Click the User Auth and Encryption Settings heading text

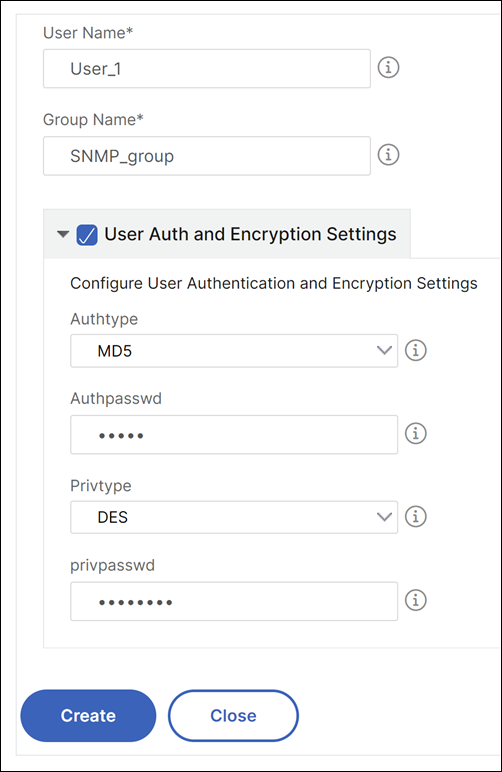point(250,234)
